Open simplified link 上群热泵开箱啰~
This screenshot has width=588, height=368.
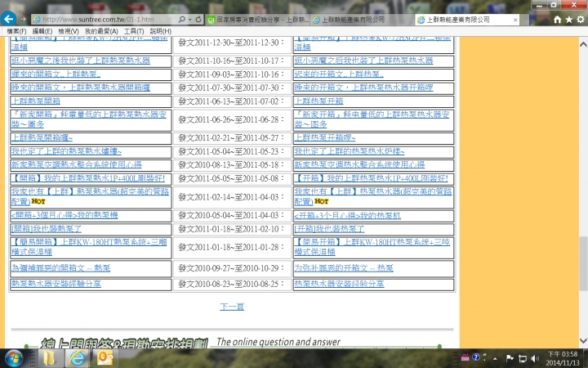tap(325, 138)
